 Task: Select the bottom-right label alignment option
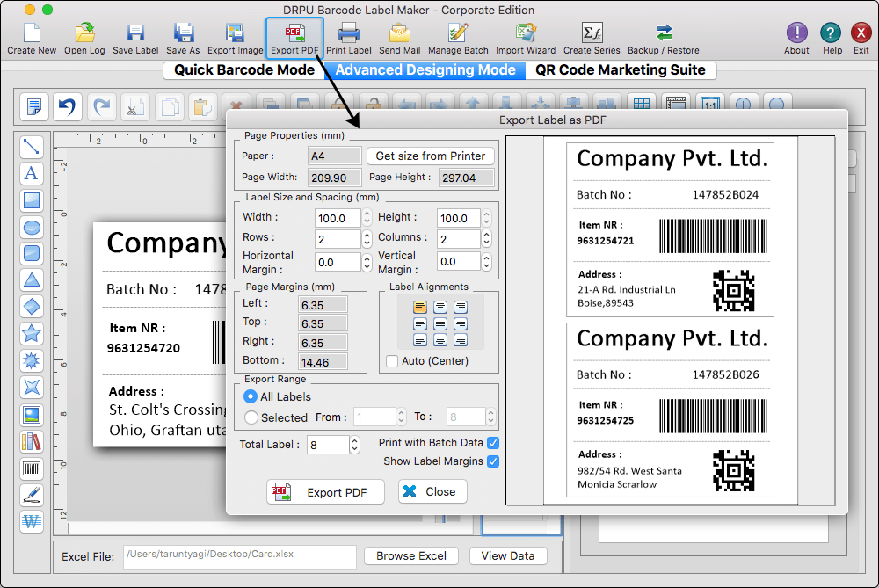[x=461, y=340]
